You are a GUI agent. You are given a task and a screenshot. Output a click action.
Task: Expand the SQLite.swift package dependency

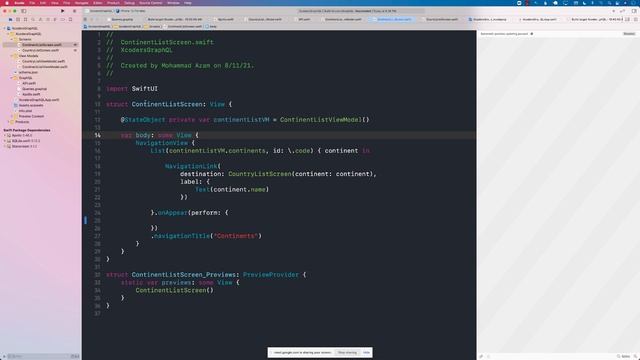pos(5,141)
